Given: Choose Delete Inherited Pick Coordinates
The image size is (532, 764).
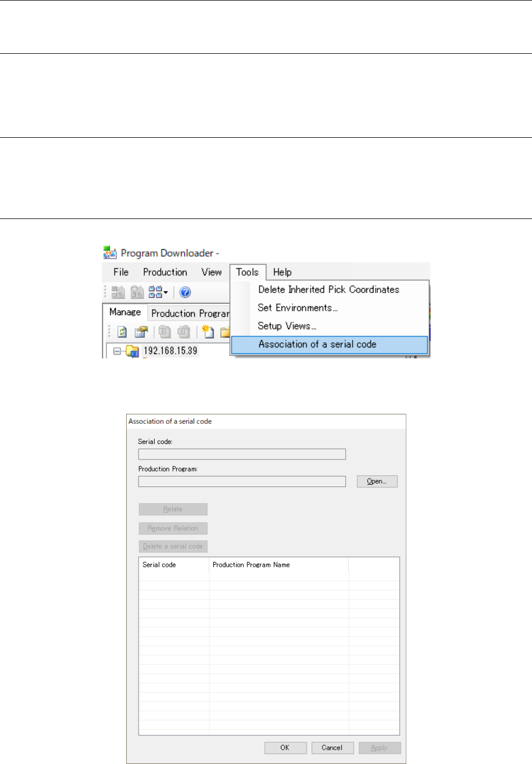Looking at the screenshot, I should coord(329,289).
